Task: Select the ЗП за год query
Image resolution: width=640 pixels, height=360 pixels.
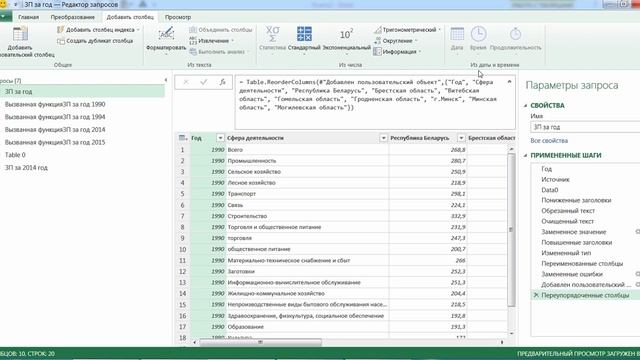Action: pos(82,91)
